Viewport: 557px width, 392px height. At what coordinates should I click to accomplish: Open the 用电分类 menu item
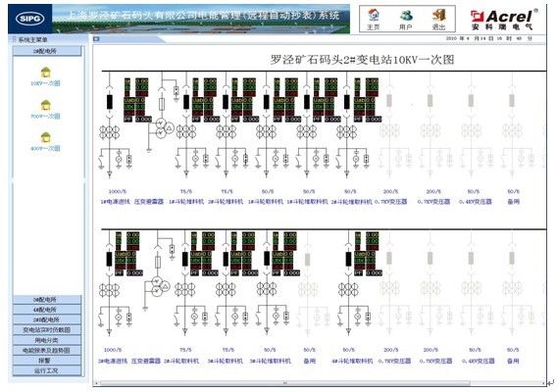tap(47, 340)
